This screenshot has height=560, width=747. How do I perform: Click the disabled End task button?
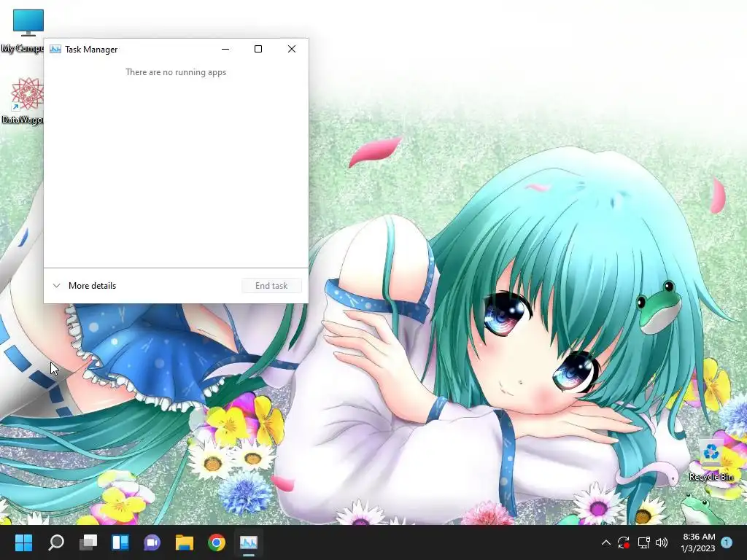271,286
